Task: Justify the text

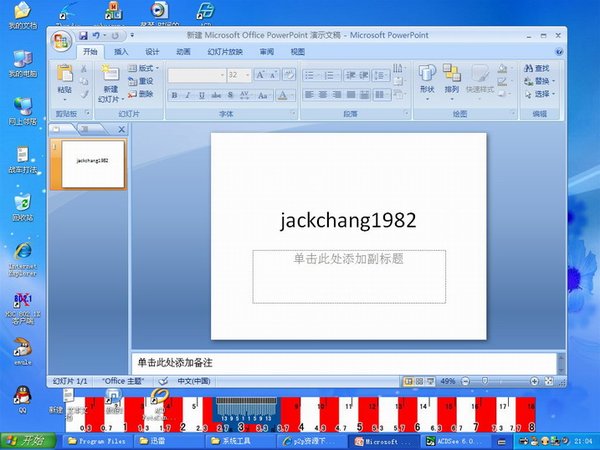Action: pyautogui.click(x=351, y=95)
